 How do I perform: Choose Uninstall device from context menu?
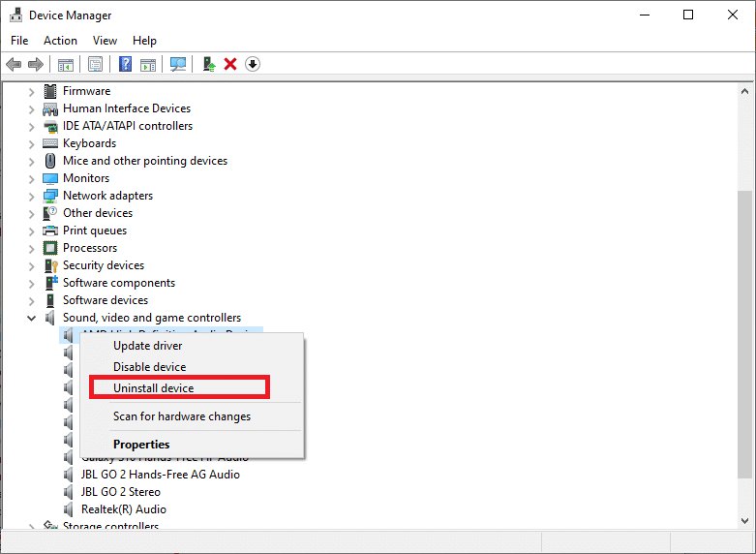coord(154,388)
